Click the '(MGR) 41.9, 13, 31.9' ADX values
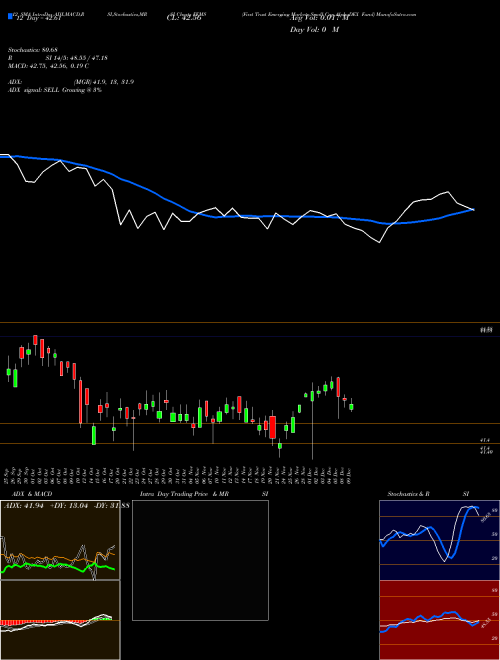This screenshot has height=660, width=500. (x=104, y=82)
